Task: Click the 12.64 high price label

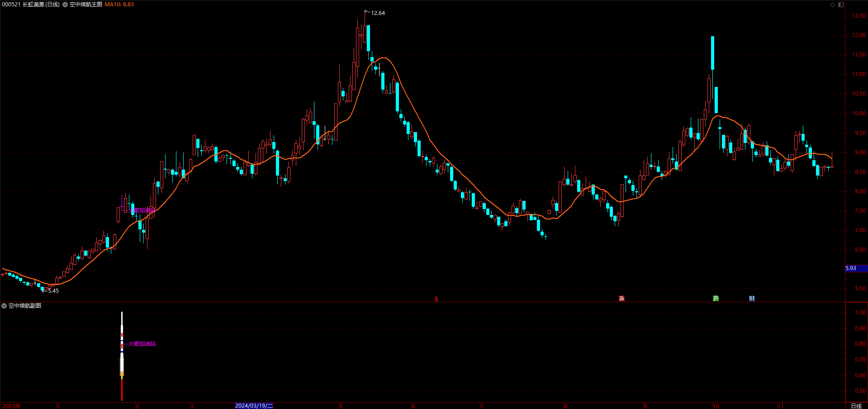Action: [x=378, y=13]
